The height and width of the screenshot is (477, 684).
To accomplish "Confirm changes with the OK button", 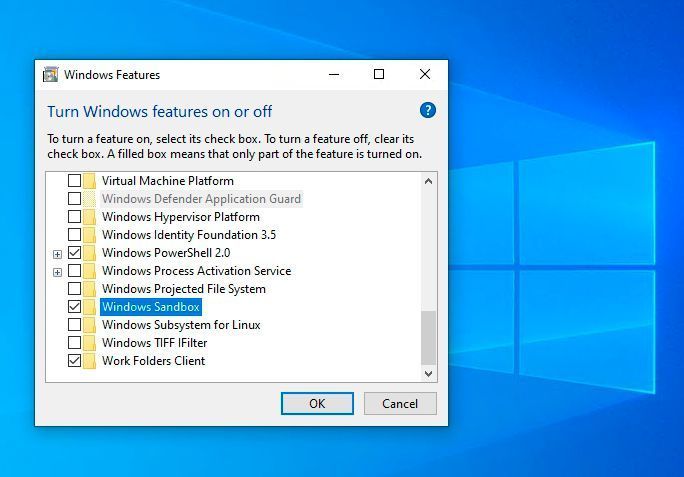I will (317, 403).
